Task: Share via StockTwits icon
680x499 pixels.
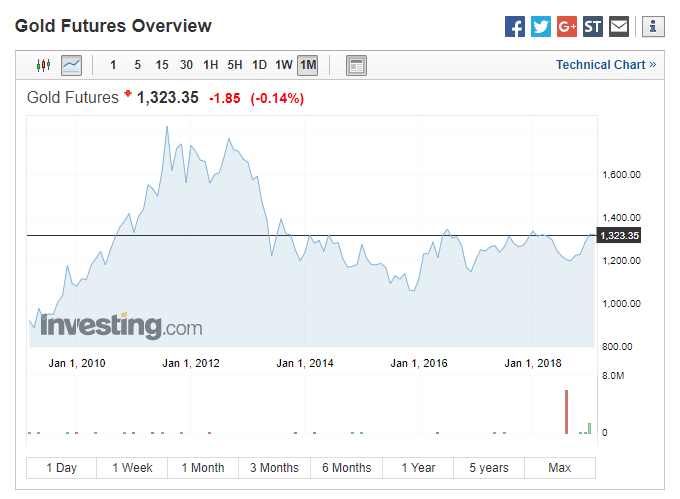Action: pyautogui.click(x=593, y=27)
